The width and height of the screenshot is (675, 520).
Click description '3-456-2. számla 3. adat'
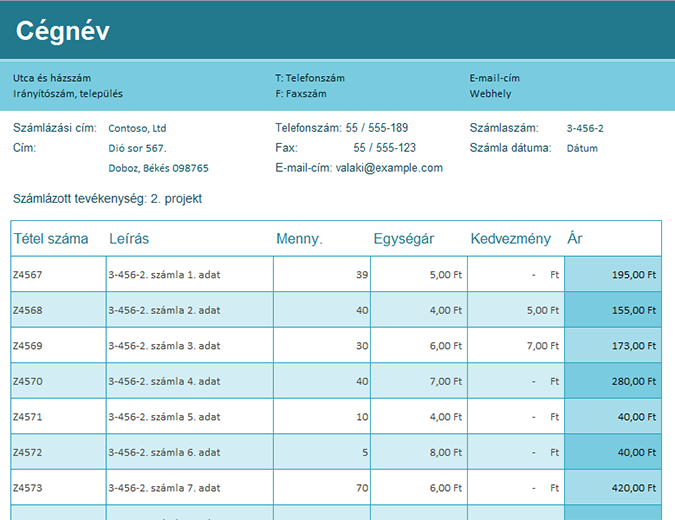(164, 346)
